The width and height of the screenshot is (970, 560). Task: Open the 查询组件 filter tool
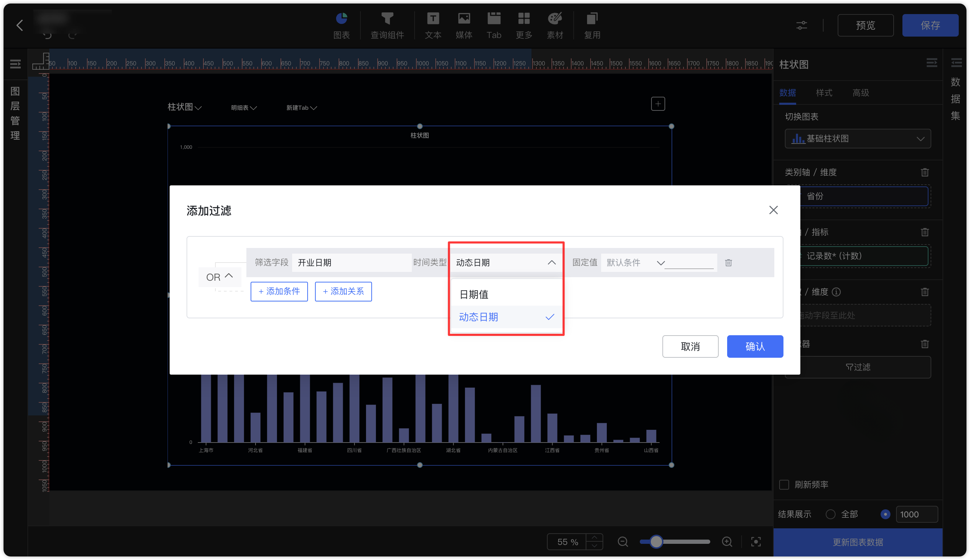(x=387, y=25)
